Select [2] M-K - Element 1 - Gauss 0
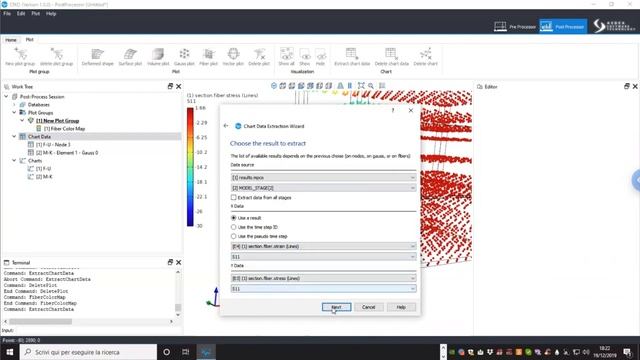This screenshot has width=640, height=360. pos(67,153)
